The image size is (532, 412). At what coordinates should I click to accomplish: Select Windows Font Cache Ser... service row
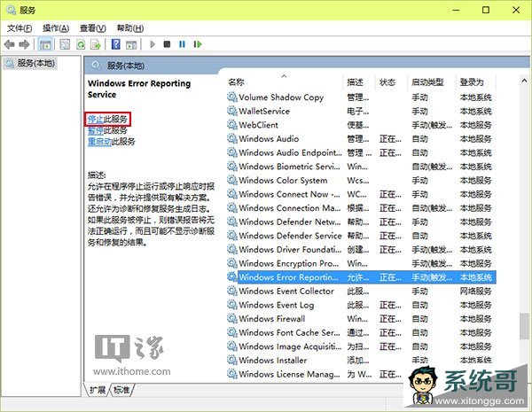[x=360, y=332]
